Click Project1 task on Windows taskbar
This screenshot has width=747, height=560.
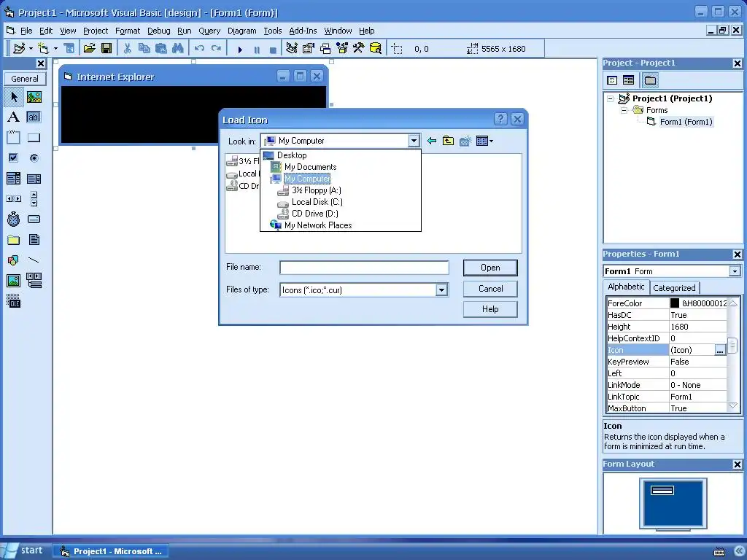pos(111,551)
